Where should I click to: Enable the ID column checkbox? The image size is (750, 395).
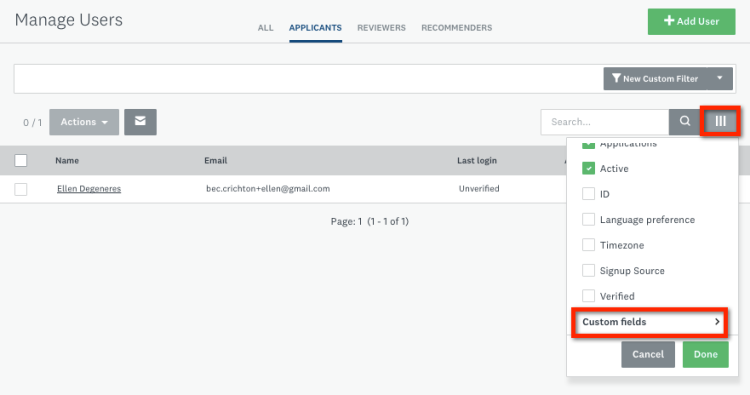pyautogui.click(x=588, y=194)
